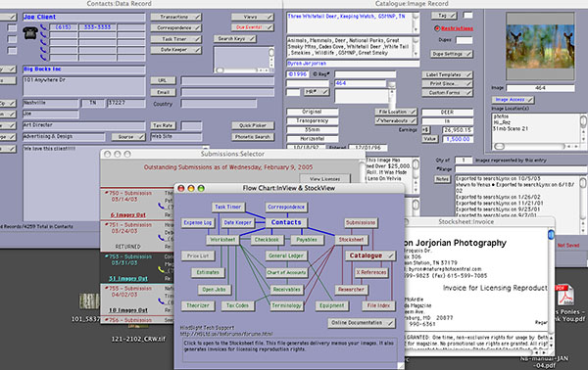This screenshot has height=370, width=588.
Task: Open the Catalogue node in the Flow Chart
Action: point(369,255)
